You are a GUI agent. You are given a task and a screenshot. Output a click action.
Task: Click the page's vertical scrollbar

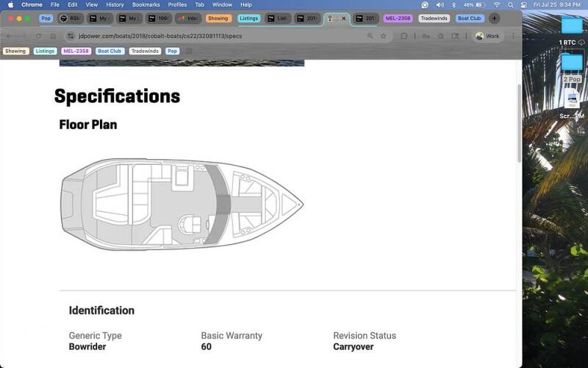coord(520,123)
